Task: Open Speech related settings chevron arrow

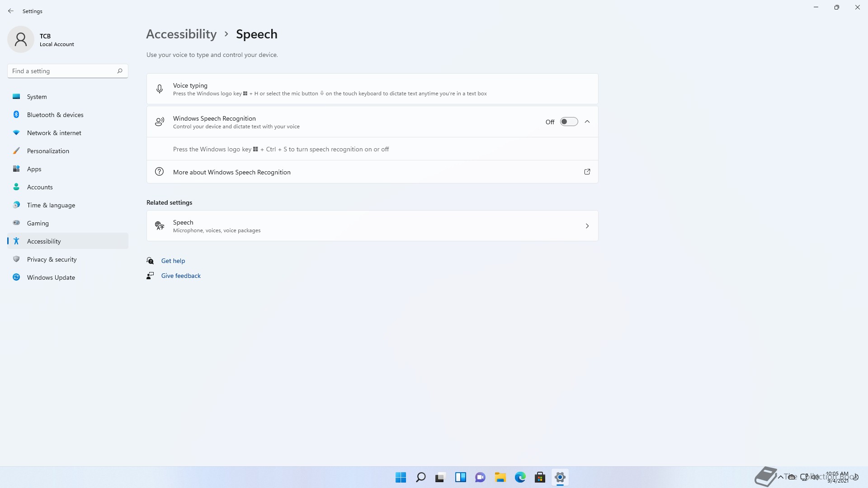Action: (587, 226)
